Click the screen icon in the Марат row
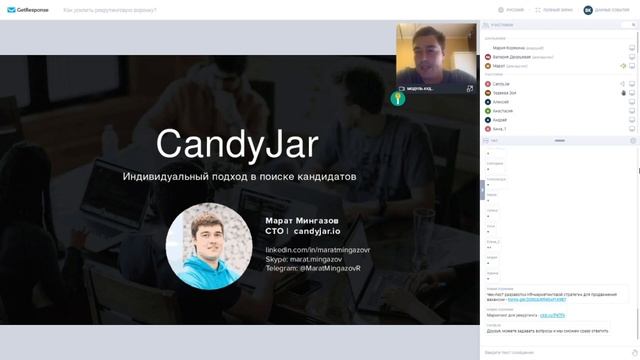The width and height of the screenshot is (640, 360). 632,66
